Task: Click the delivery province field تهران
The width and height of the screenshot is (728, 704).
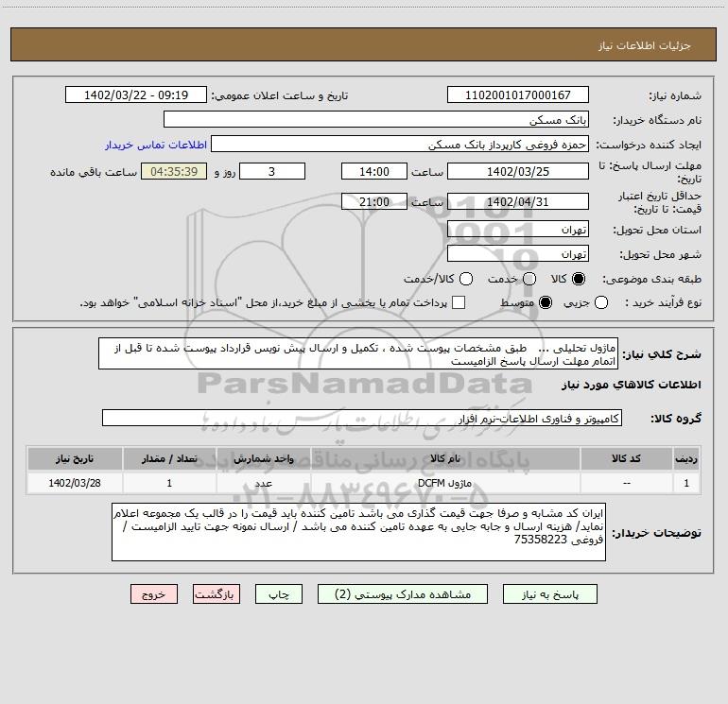Action: click(518, 230)
